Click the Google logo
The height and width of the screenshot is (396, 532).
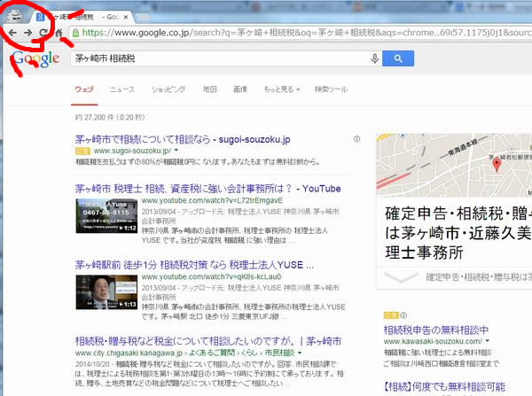pos(36,59)
